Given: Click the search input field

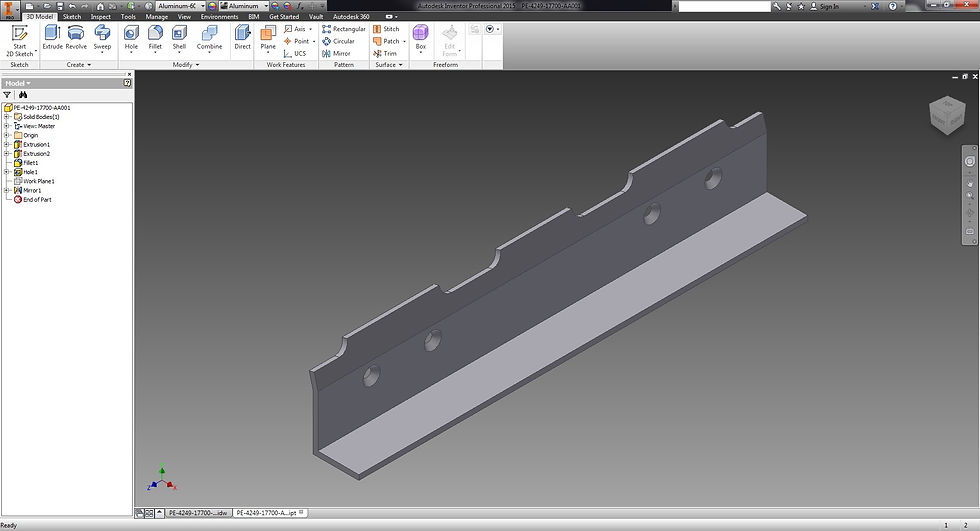Looking at the screenshot, I should pos(724,6).
